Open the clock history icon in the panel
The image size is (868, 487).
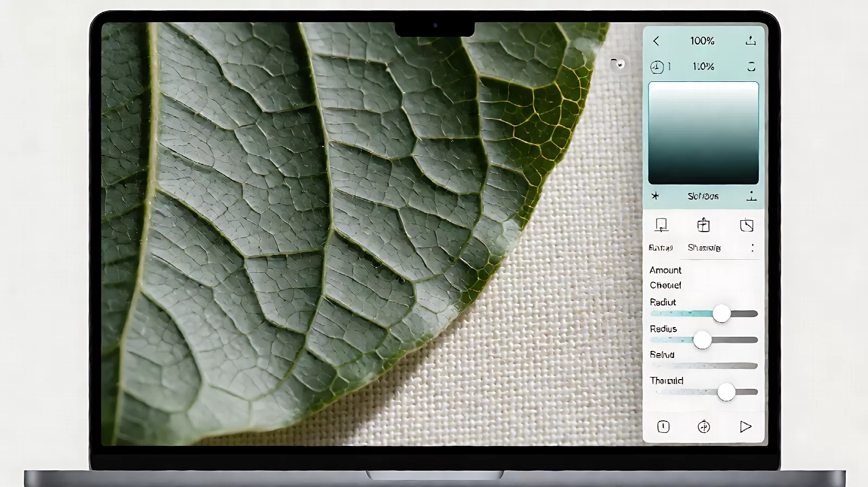click(x=657, y=67)
